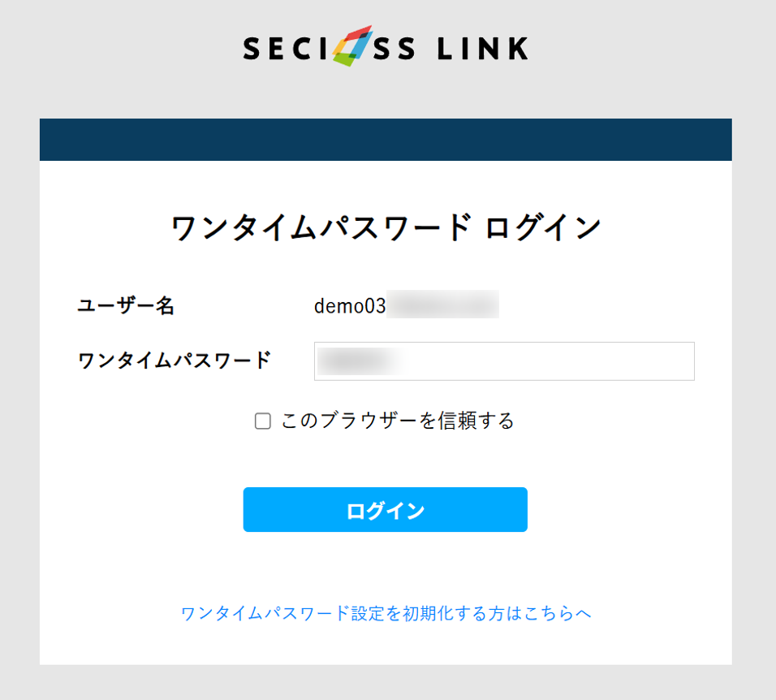Screen dimensions: 776x700
Task: Click the "SS" letters in the logo
Action: click(394, 49)
